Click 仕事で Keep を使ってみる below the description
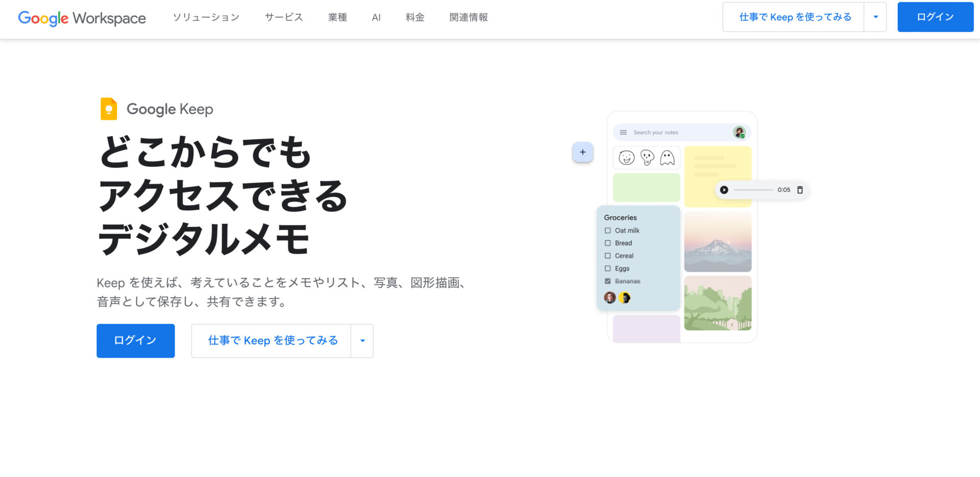The width and height of the screenshot is (980, 477). click(x=272, y=341)
